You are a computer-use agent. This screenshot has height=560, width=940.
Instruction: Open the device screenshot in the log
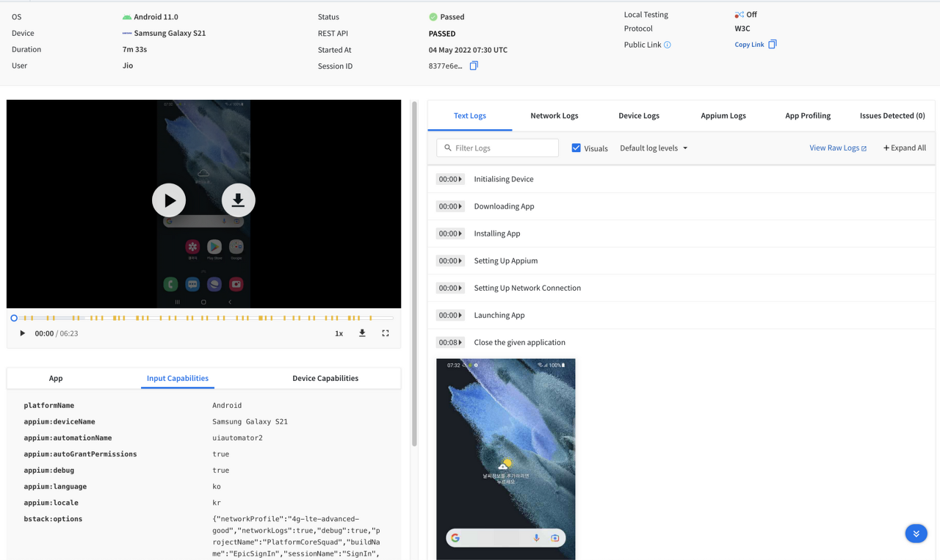tap(506, 459)
